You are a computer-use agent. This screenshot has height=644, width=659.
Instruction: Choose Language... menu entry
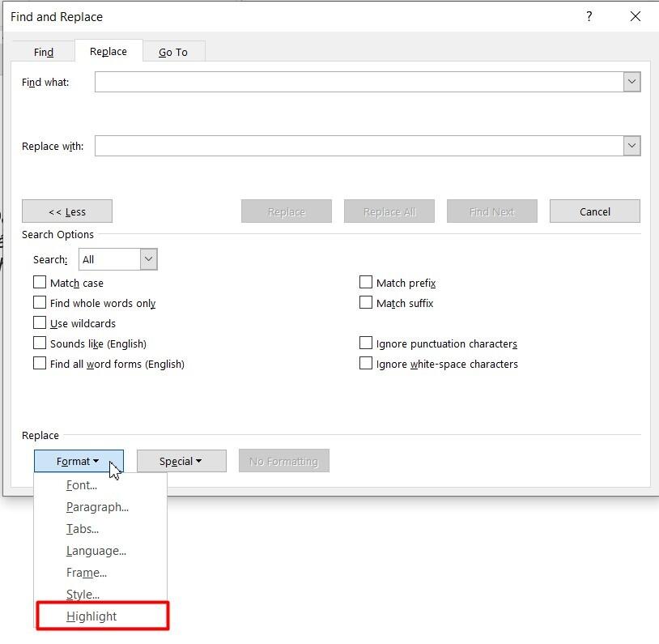tap(100, 551)
